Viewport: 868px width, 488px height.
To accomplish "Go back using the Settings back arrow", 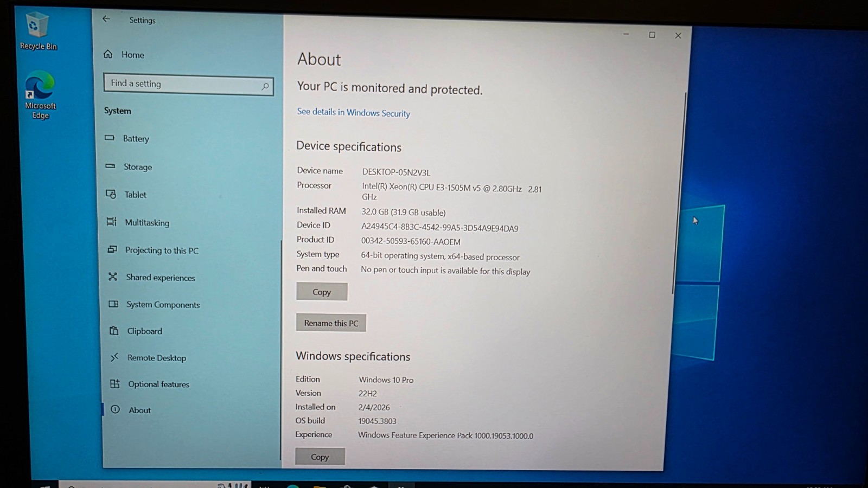I will coord(106,19).
